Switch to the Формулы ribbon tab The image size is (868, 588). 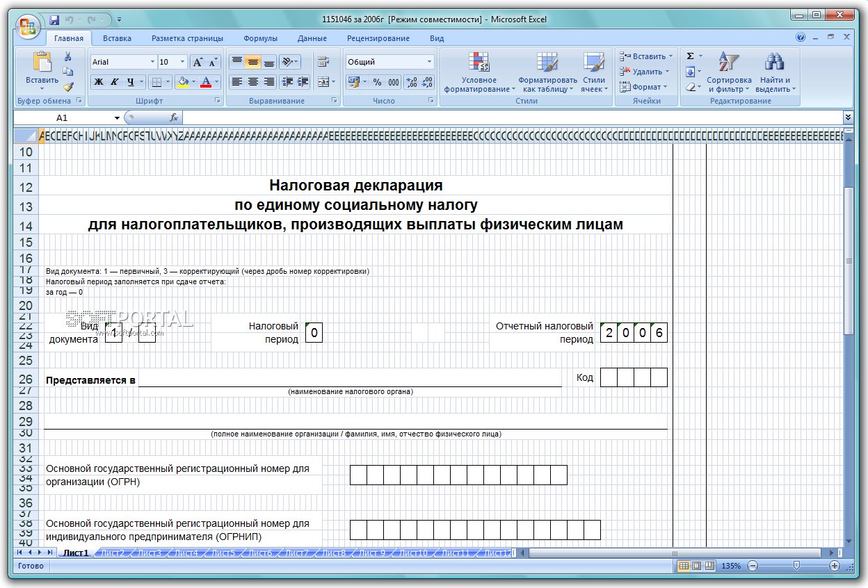(x=260, y=38)
